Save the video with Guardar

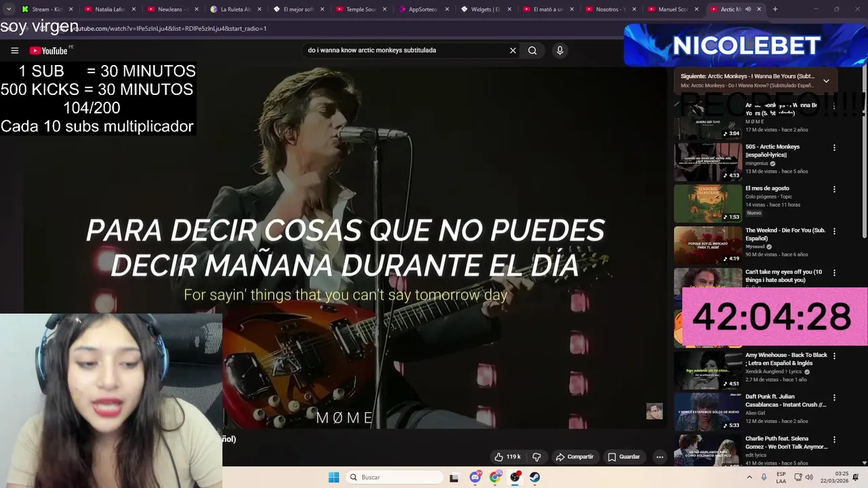(623, 457)
